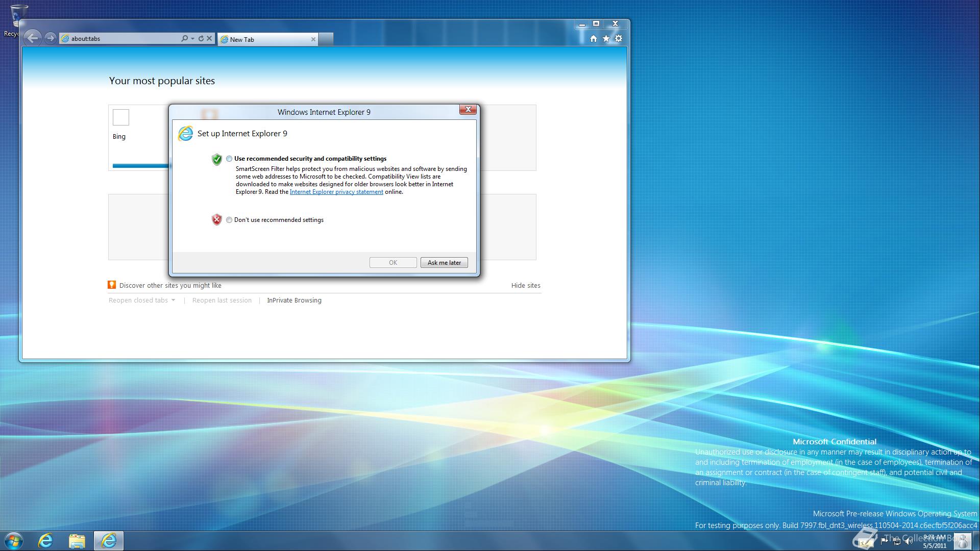Click Discover other sites you might like

point(170,286)
